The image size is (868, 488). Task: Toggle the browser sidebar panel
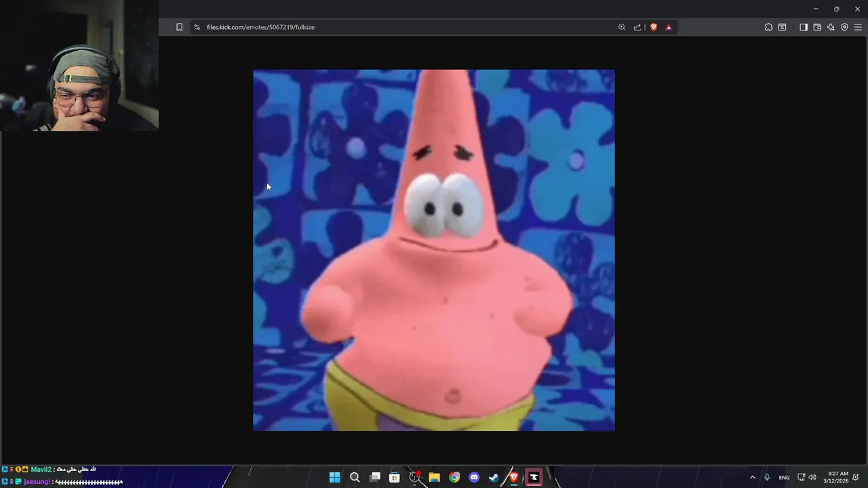pyautogui.click(x=804, y=27)
